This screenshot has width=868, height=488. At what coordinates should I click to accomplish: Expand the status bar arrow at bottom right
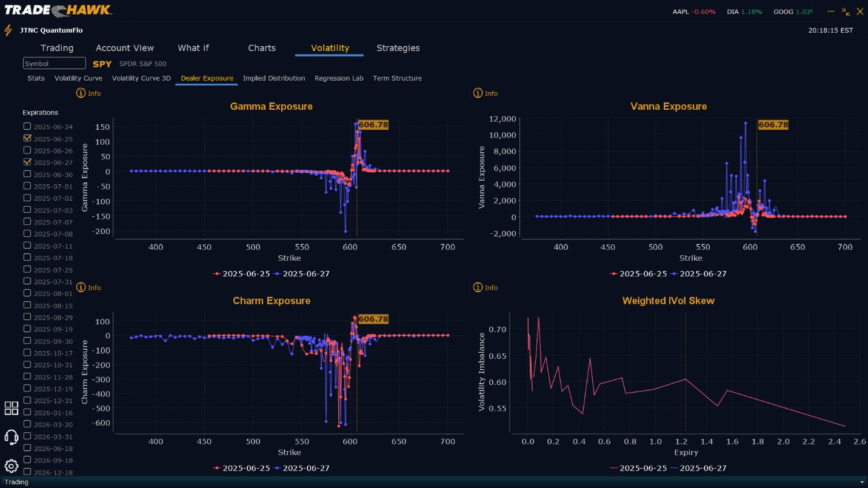tap(861, 482)
